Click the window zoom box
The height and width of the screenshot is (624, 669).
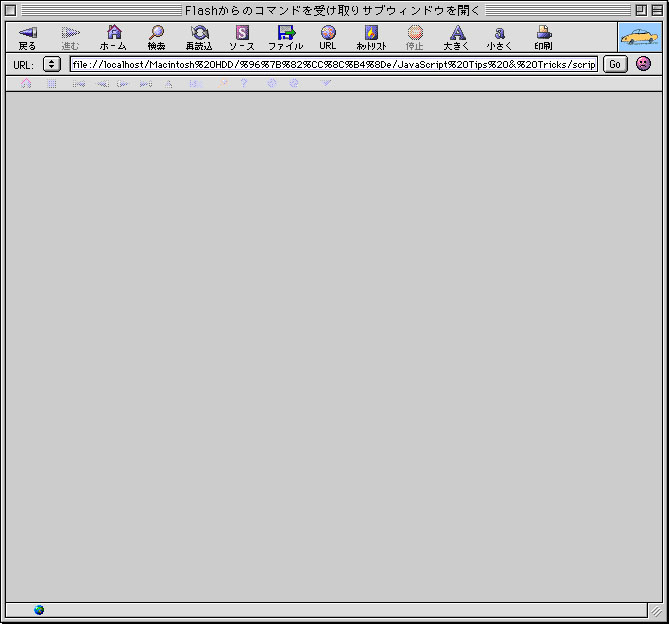click(x=641, y=10)
